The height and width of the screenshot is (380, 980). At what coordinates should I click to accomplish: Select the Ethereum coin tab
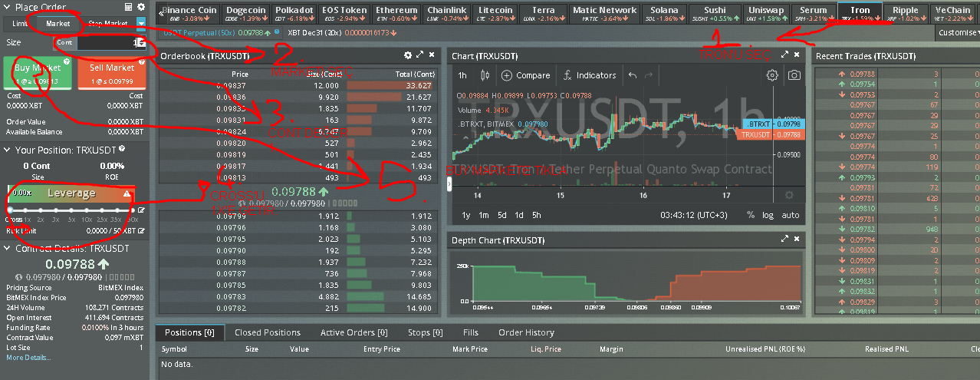tap(397, 13)
